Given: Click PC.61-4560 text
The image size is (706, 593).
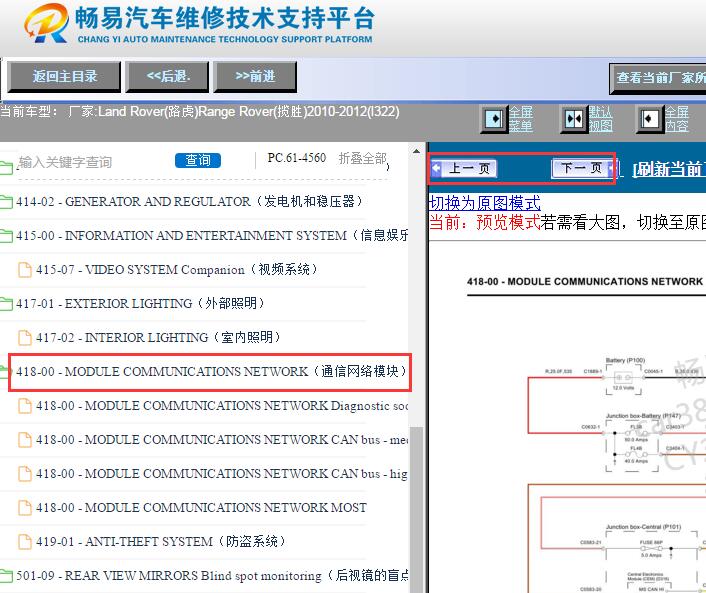Looking at the screenshot, I should [x=296, y=158].
